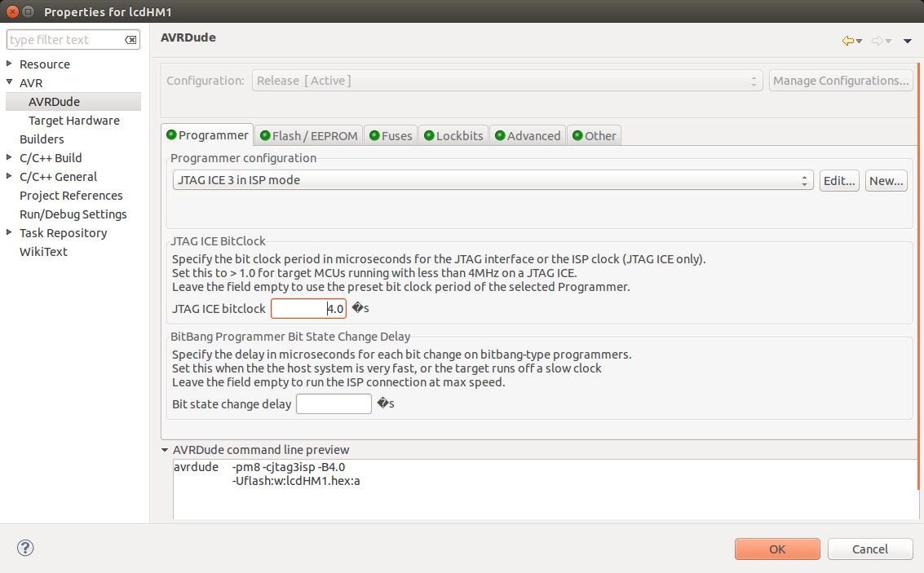The width and height of the screenshot is (924, 573).
Task: Click Manage Configurations... button
Action: [x=841, y=81]
